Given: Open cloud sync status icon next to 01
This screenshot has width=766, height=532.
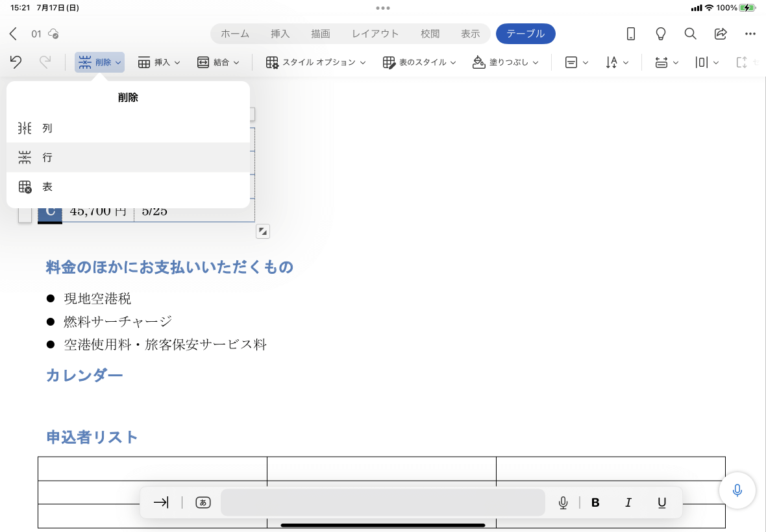Looking at the screenshot, I should 53,34.
